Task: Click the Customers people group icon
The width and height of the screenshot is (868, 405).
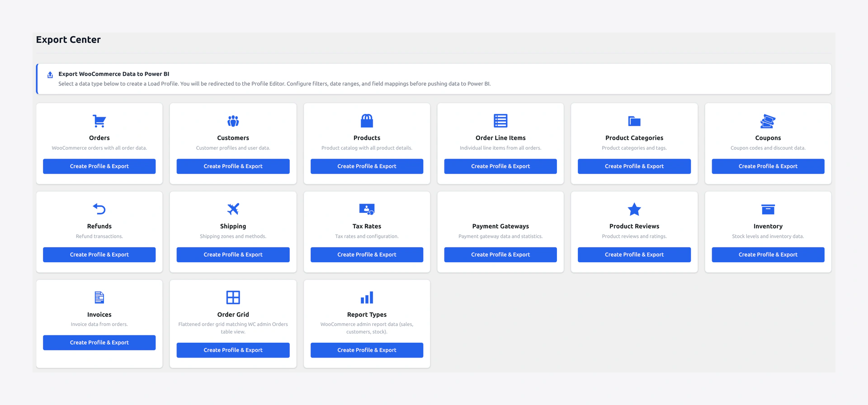Action: 233,121
